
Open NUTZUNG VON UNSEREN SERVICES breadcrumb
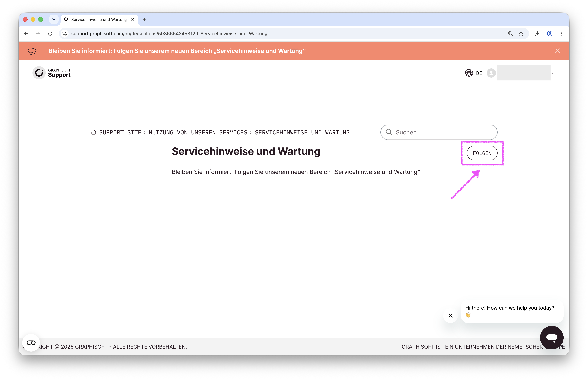coord(198,132)
